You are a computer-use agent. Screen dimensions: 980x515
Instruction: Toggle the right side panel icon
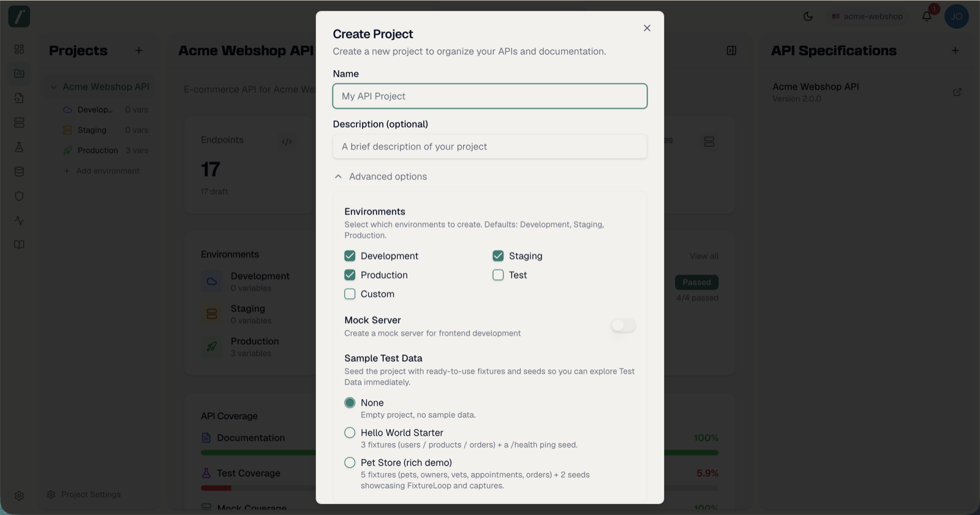tap(731, 51)
